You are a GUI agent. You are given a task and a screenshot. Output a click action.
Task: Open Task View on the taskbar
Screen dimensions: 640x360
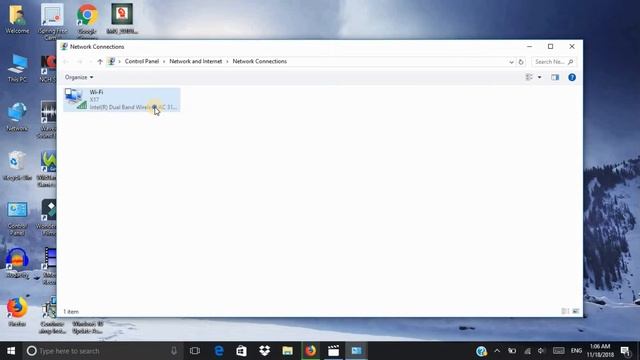(x=195, y=351)
